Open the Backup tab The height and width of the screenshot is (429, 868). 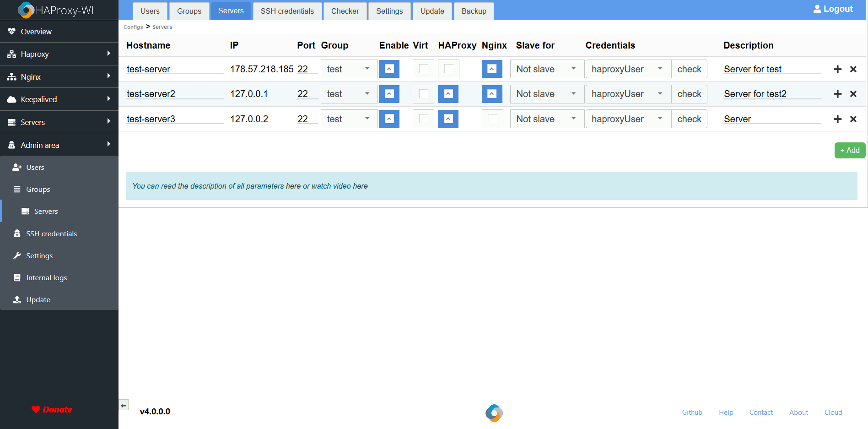pos(474,11)
